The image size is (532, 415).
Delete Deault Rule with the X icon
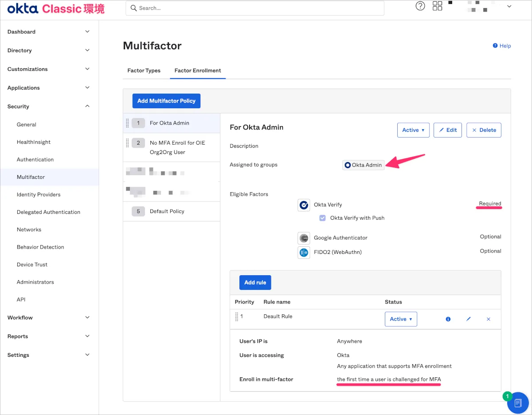[x=489, y=319]
